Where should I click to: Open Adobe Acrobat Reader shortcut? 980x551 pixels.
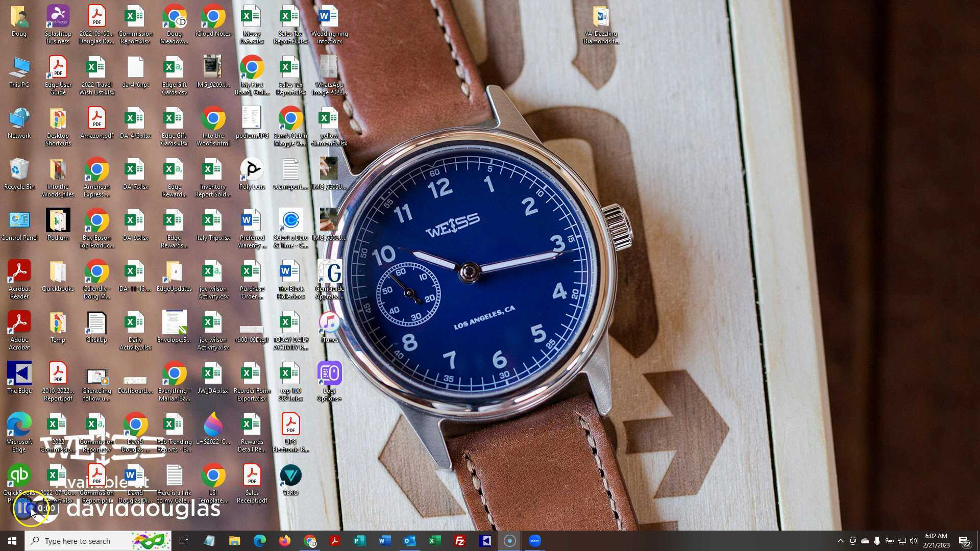[x=19, y=270]
